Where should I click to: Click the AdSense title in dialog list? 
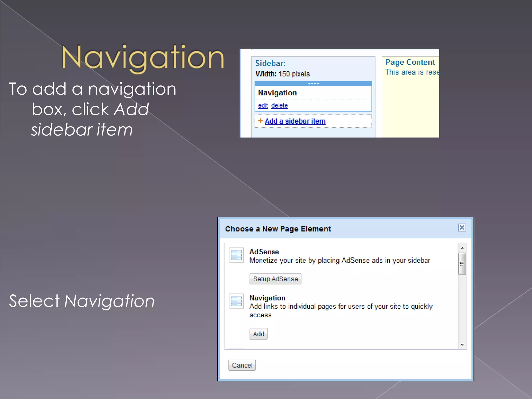click(x=264, y=252)
